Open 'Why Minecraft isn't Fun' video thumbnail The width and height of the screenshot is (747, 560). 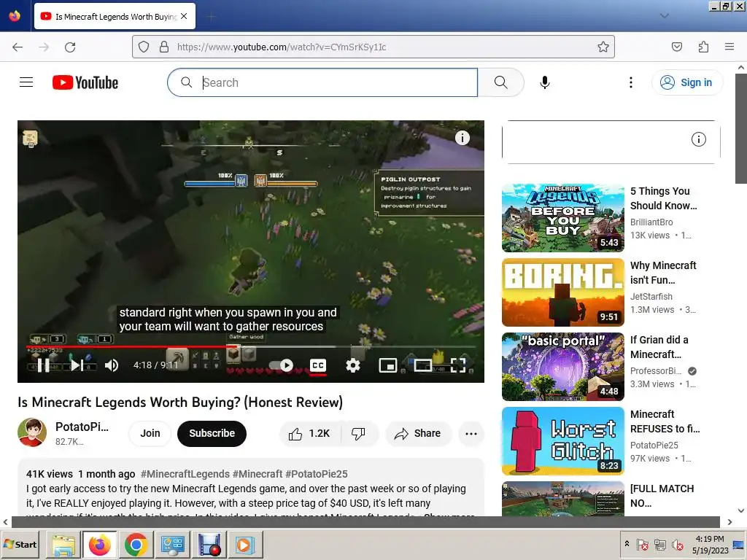coord(563,292)
